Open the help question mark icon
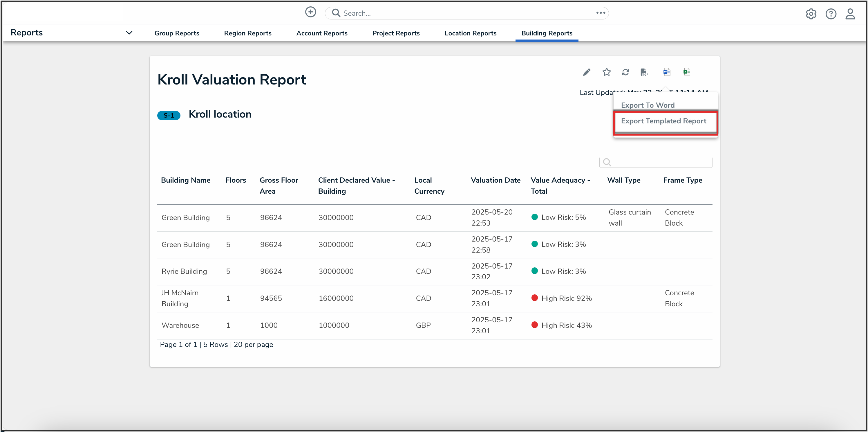868x432 pixels. point(831,14)
